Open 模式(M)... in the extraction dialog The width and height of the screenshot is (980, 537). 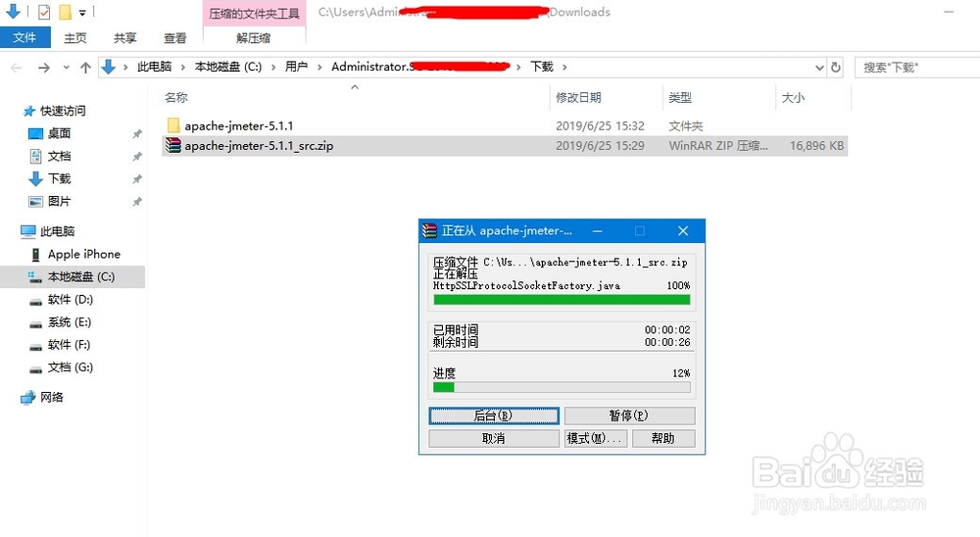596,438
